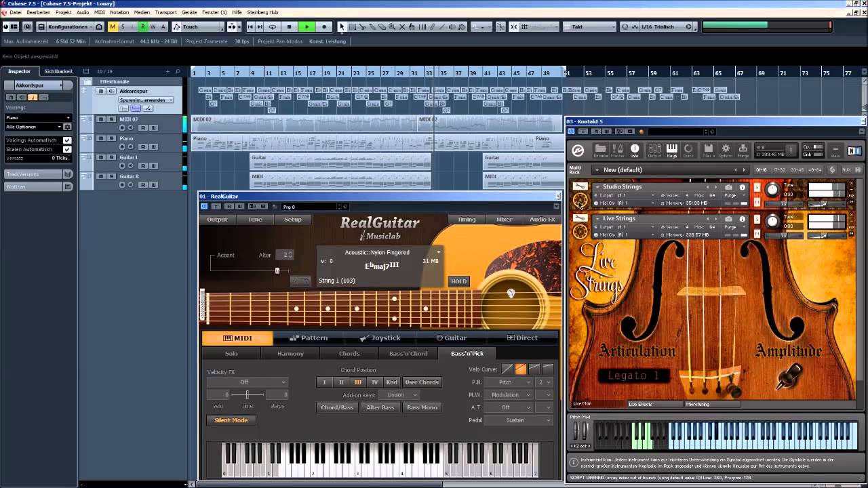Click the Kontakt logo icon
This screenshot has width=868, height=488.
578,150
